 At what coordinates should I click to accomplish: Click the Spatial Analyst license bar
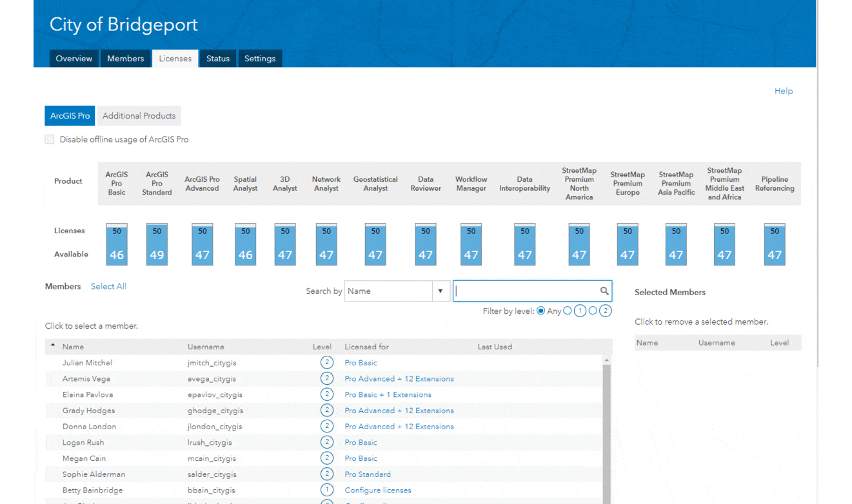[x=245, y=244]
